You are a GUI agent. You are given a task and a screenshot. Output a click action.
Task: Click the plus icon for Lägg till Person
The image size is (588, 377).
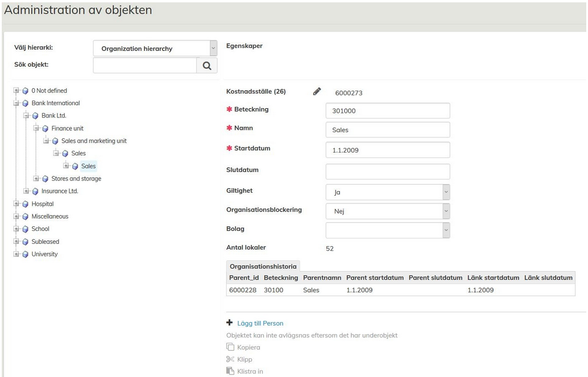230,323
